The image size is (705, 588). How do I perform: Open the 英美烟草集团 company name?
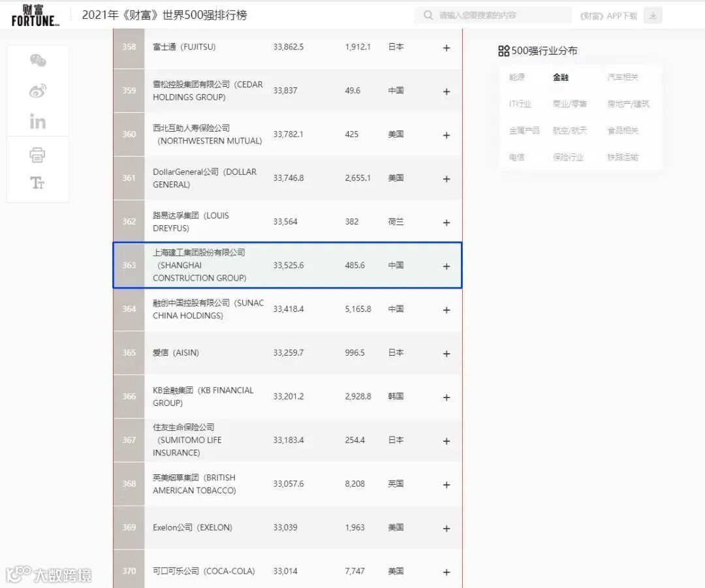click(195, 484)
